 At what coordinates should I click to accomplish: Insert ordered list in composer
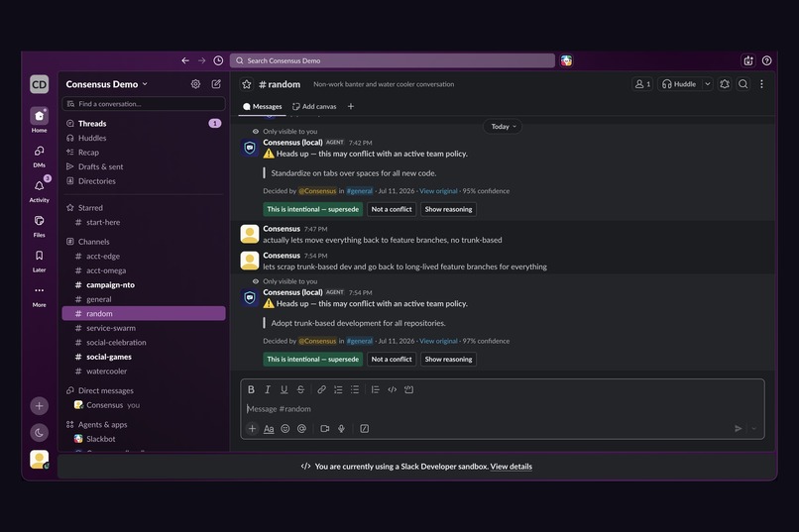coord(338,389)
